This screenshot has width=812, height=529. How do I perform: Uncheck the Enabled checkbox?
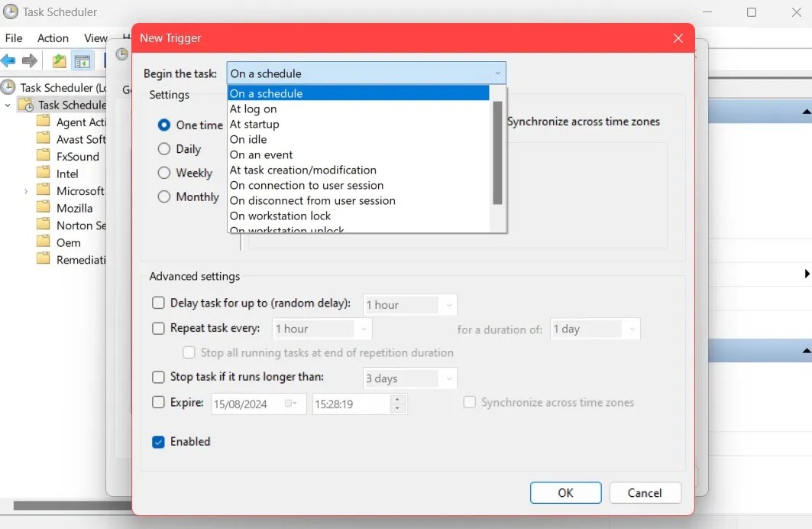pyautogui.click(x=158, y=442)
